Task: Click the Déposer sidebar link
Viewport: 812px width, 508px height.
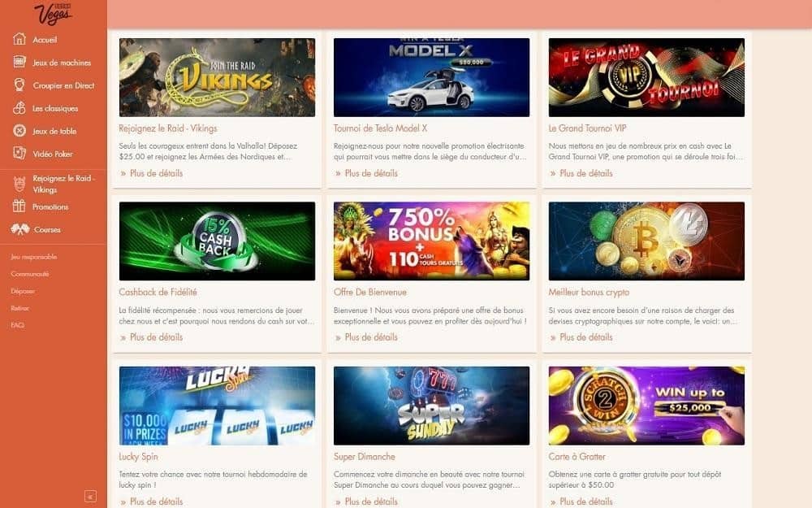Action: click(23, 291)
